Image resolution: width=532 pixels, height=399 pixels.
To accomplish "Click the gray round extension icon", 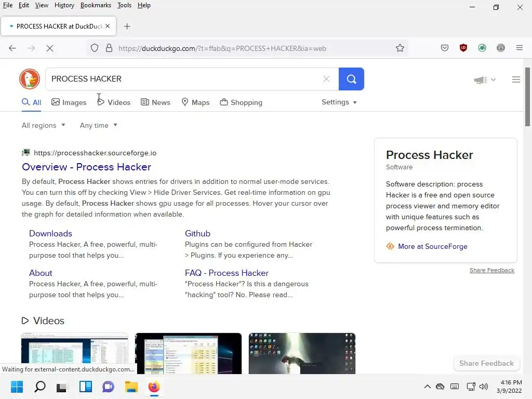I will tap(500, 48).
